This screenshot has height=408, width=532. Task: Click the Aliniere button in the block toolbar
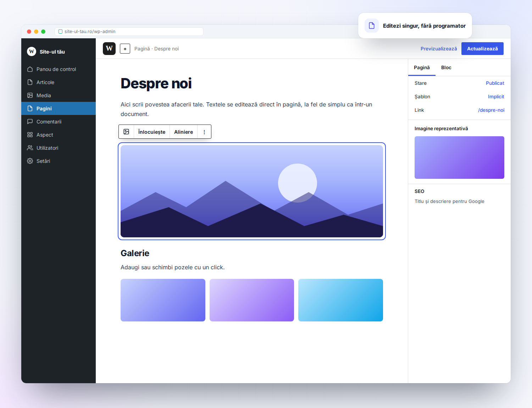click(184, 132)
